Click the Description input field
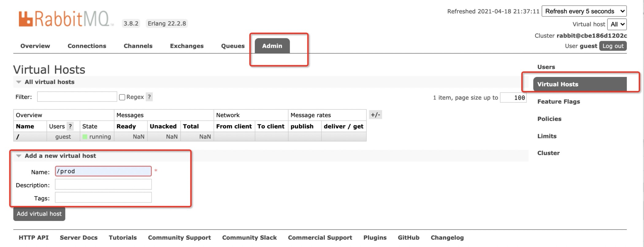Viewport: 644px width, 247px height. pyautogui.click(x=103, y=184)
